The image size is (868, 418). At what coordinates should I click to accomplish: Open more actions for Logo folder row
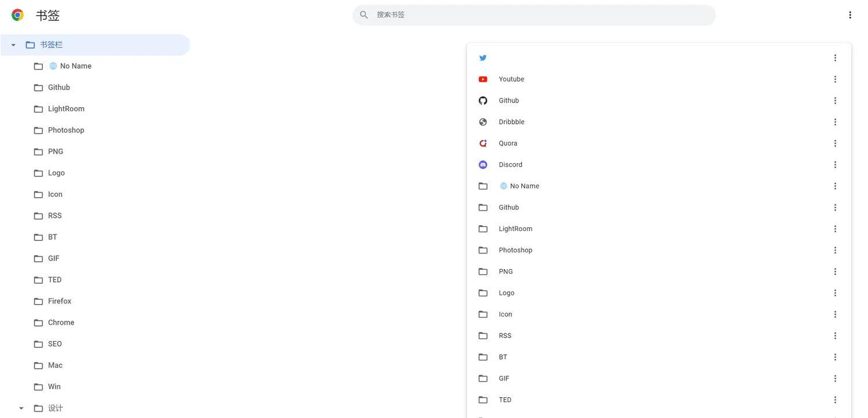point(835,294)
